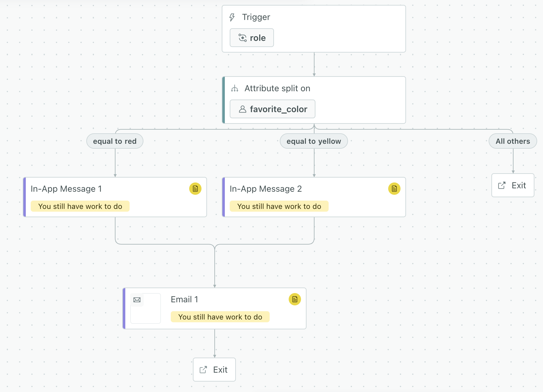543x392 pixels.
Task: Select the 'All others' branch label
Action: (513, 141)
